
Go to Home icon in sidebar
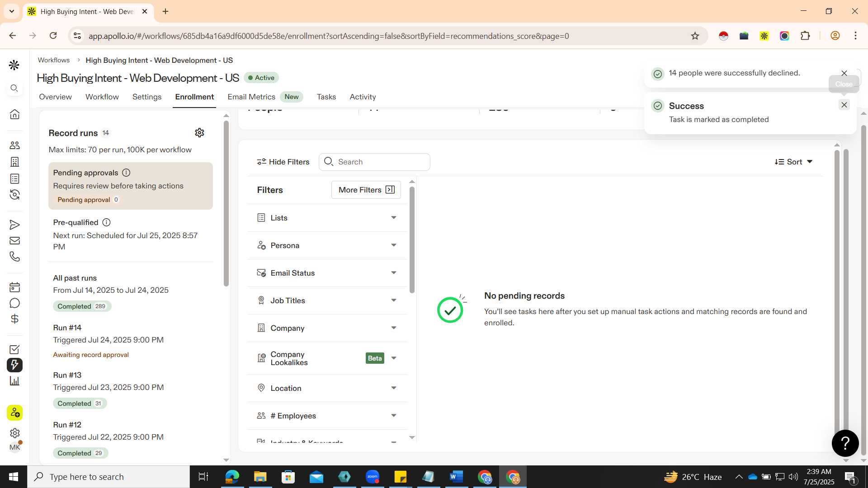(x=14, y=114)
